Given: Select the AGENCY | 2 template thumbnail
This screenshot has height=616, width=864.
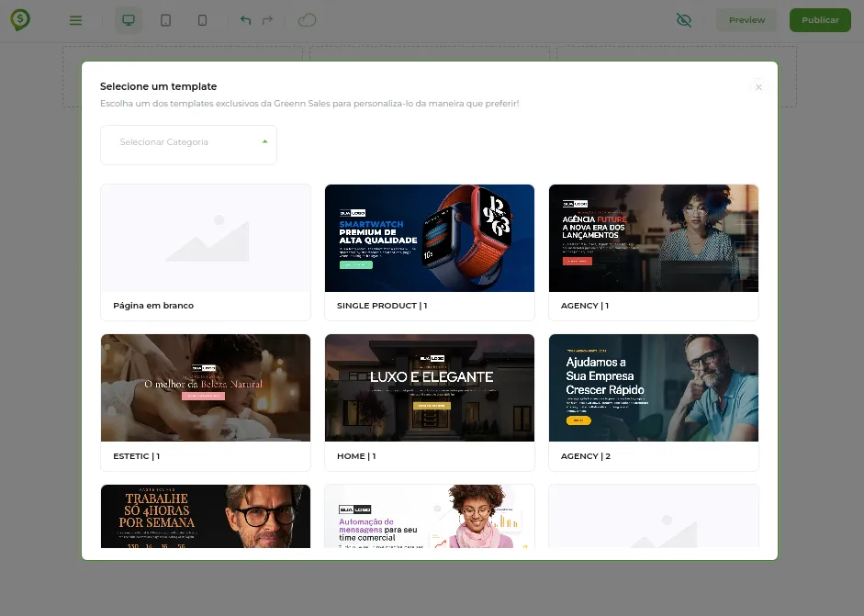Looking at the screenshot, I should point(654,388).
